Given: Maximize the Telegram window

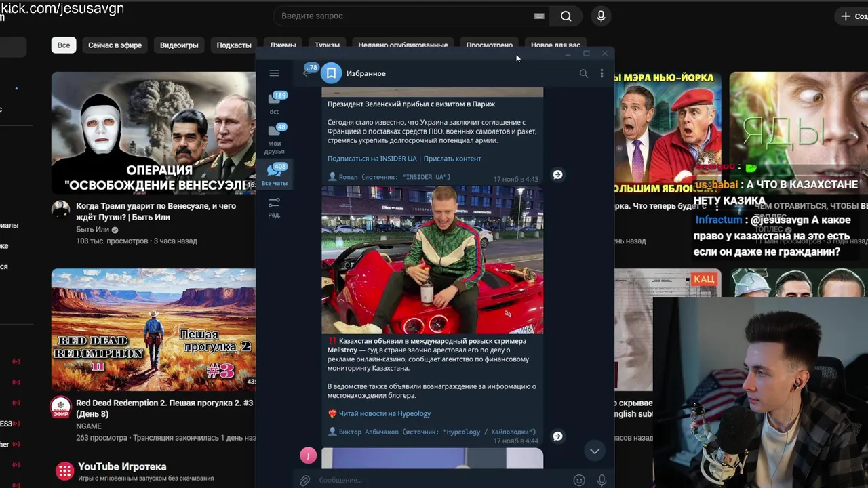Looking at the screenshot, I should (x=587, y=54).
